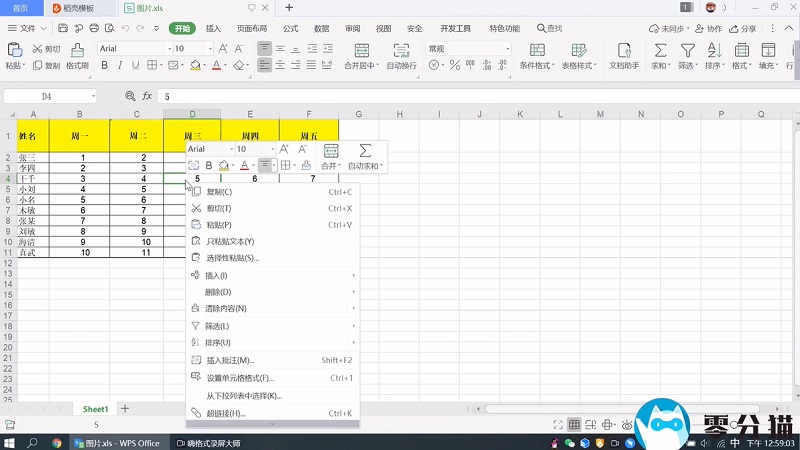
Task: Choose 复制(C) from the context menu
Action: tap(218, 192)
